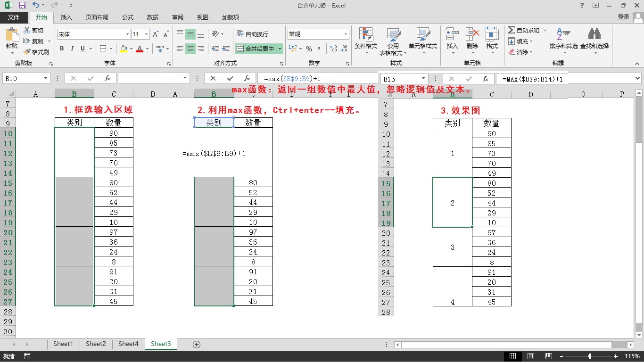The image size is (644, 362).
Task: Open the font color dropdown arrow
Action: [147, 49]
